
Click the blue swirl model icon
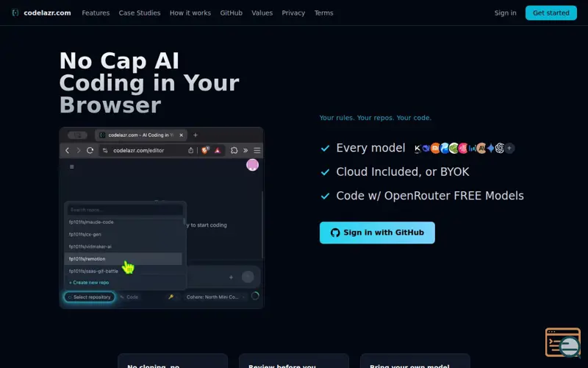pyautogui.click(x=445, y=149)
